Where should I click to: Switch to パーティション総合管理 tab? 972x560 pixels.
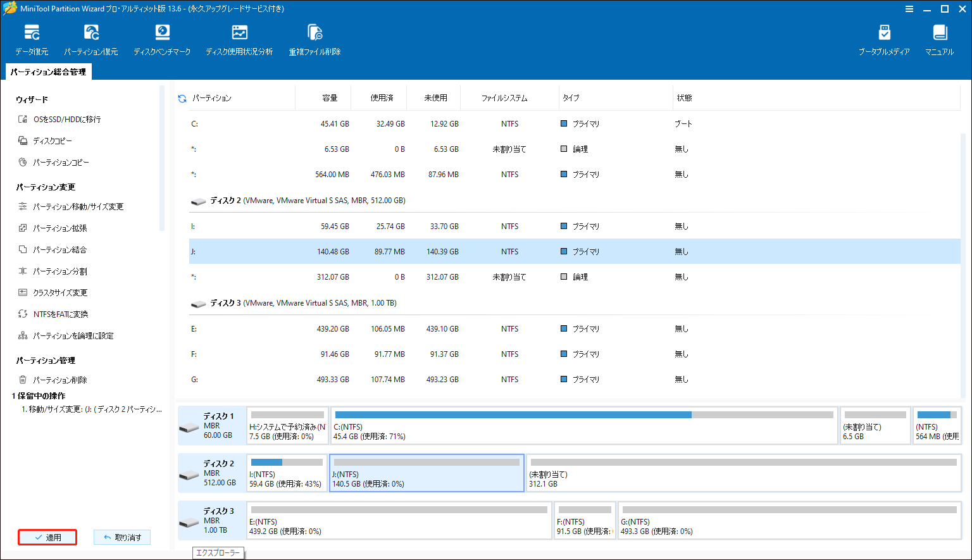point(48,72)
